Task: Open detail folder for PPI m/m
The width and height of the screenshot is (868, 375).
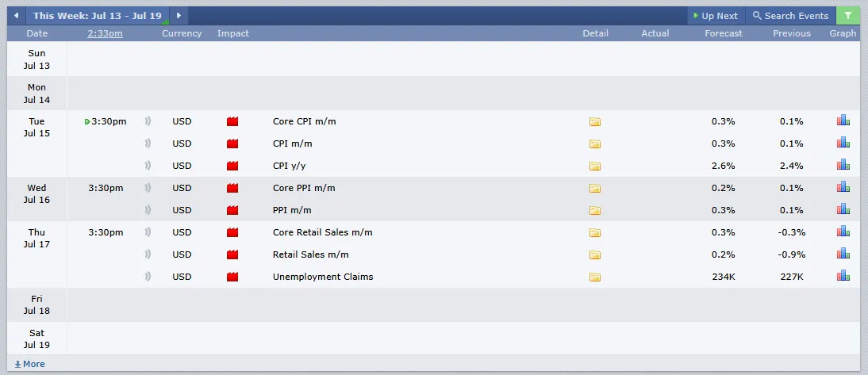Action: click(x=595, y=211)
